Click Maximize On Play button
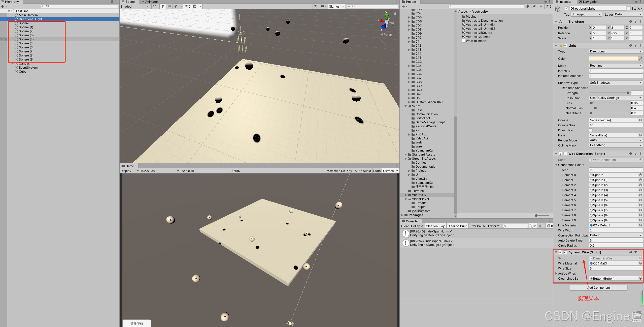The width and height of the screenshot is (644, 327). tap(339, 171)
